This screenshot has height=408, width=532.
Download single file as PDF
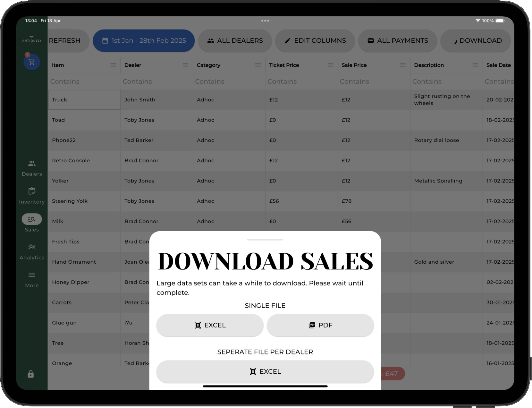point(320,325)
